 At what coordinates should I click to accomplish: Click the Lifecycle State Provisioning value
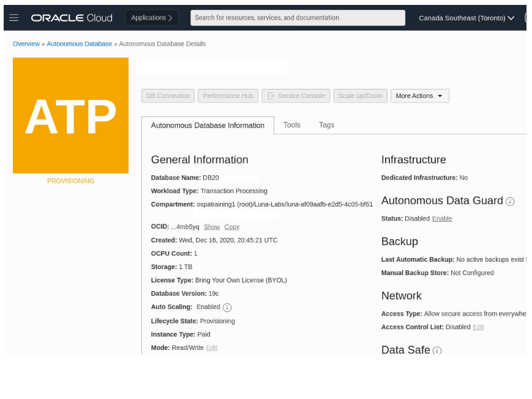pos(217,321)
